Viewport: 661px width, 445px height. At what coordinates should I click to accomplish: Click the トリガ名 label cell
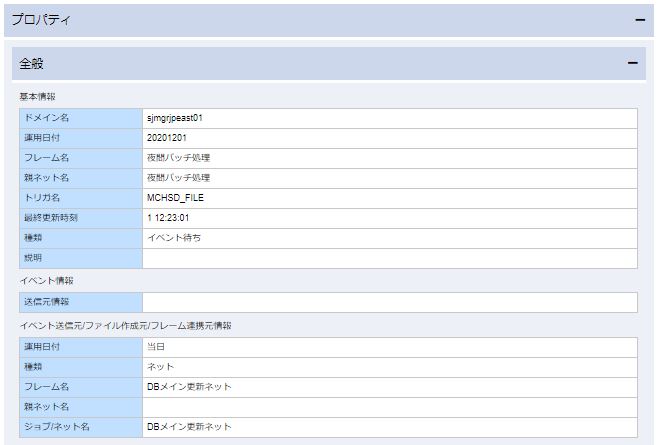tap(81, 198)
